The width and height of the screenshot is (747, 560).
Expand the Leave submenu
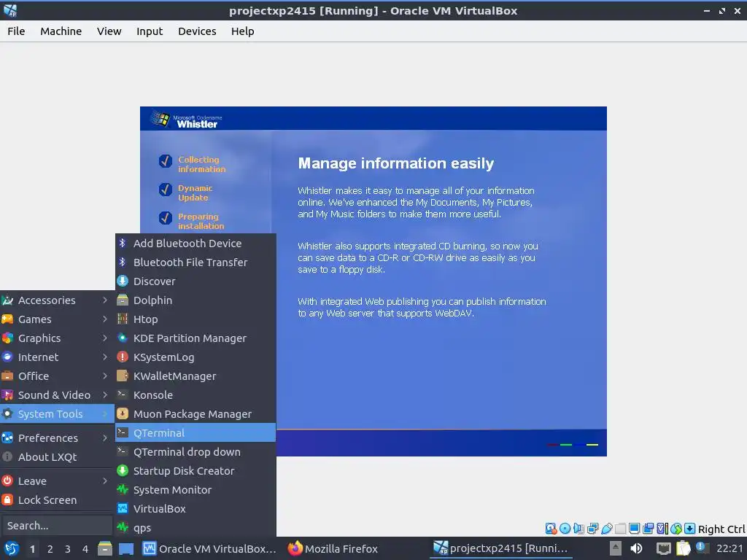57,481
